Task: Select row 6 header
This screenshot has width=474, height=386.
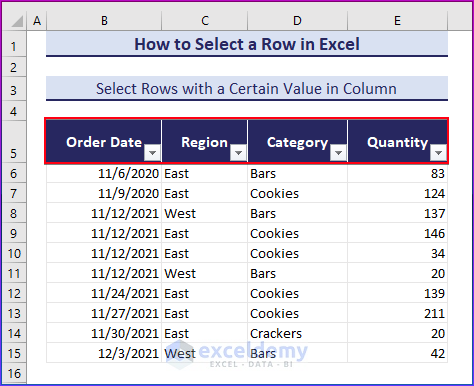Action: pyautogui.click(x=14, y=173)
